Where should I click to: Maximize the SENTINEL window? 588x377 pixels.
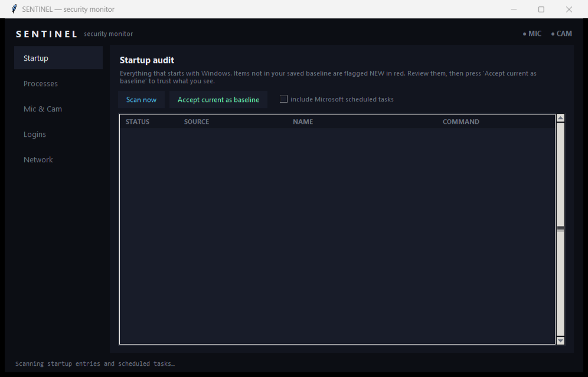coord(541,9)
